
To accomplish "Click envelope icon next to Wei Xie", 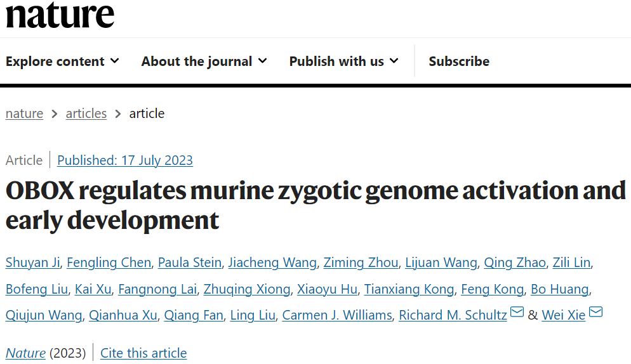I will point(595,312).
